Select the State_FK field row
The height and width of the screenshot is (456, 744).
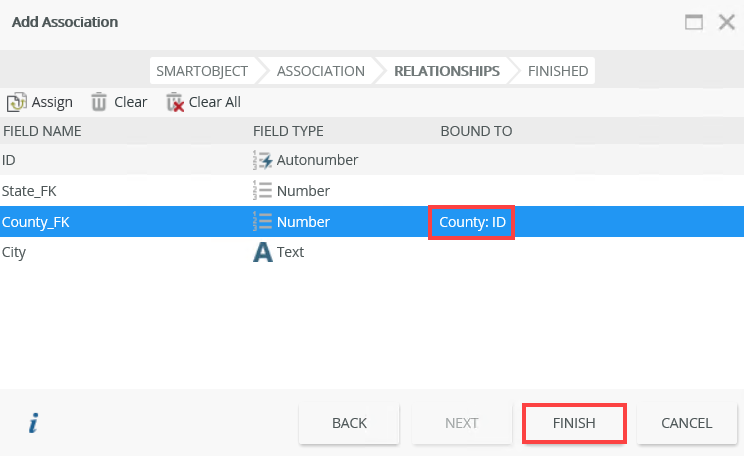coord(120,191)
